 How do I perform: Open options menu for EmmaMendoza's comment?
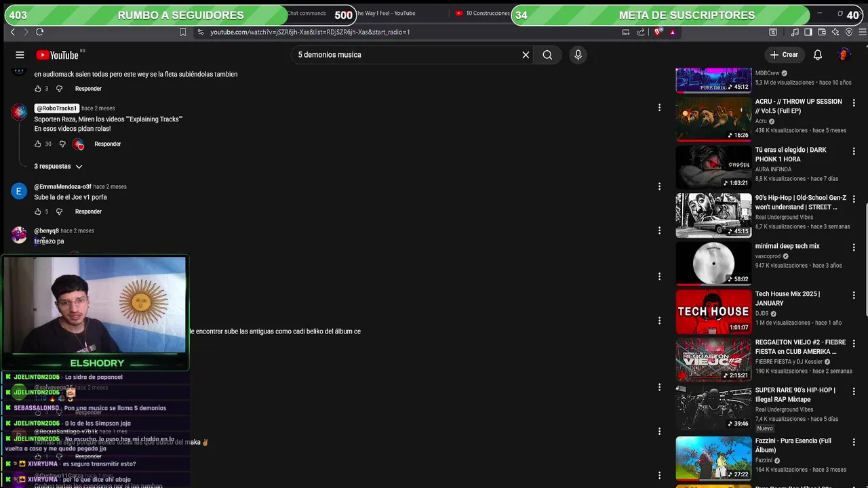click(659, 186)
